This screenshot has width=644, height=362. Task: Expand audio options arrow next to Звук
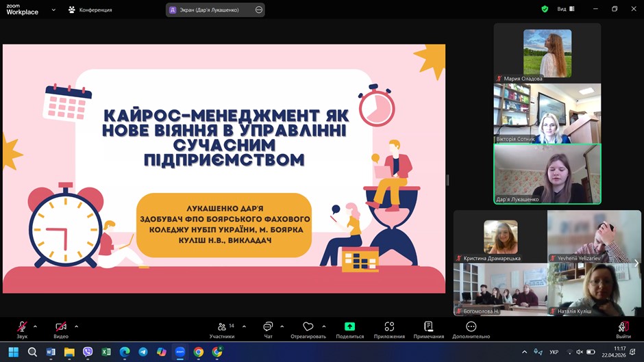click(35, 326)
